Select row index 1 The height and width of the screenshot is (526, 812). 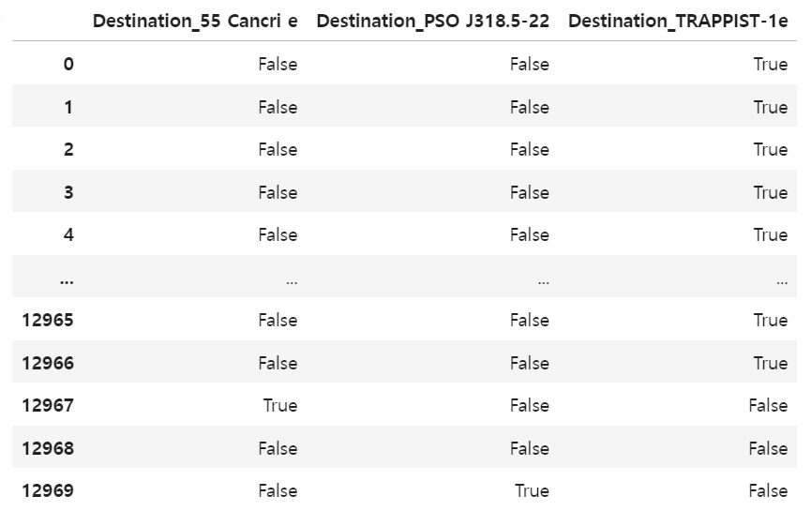coord(68,107)
